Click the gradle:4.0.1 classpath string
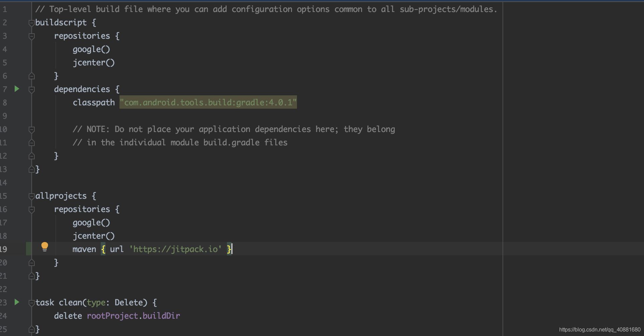This screenshot has width=644, height=336. click(208, 102)
